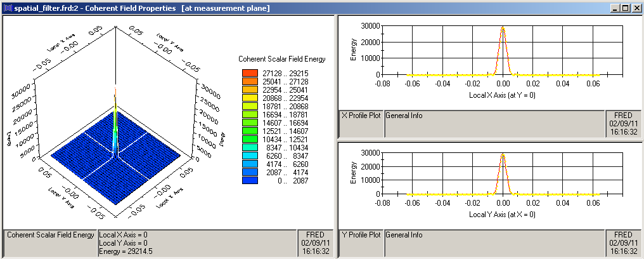Click the FRED timestamp box under 3D plot
This screenshot has height=259, width=644.
click(315, 243)
